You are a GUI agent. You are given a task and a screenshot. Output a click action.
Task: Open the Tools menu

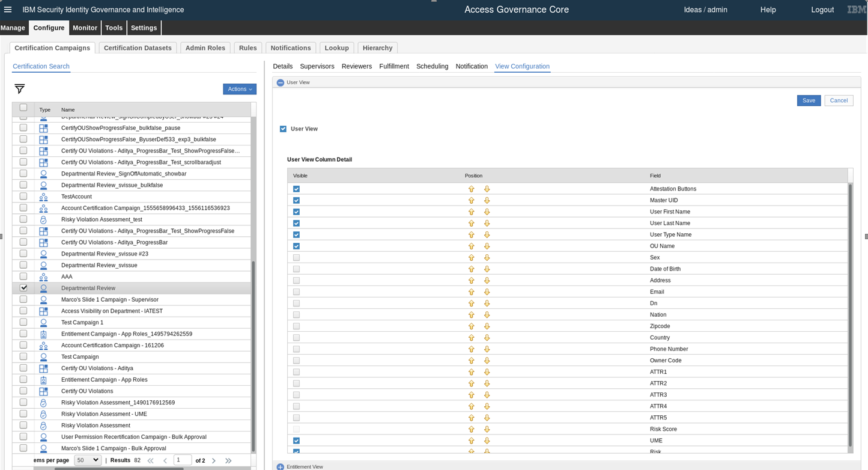pos(114,28)
